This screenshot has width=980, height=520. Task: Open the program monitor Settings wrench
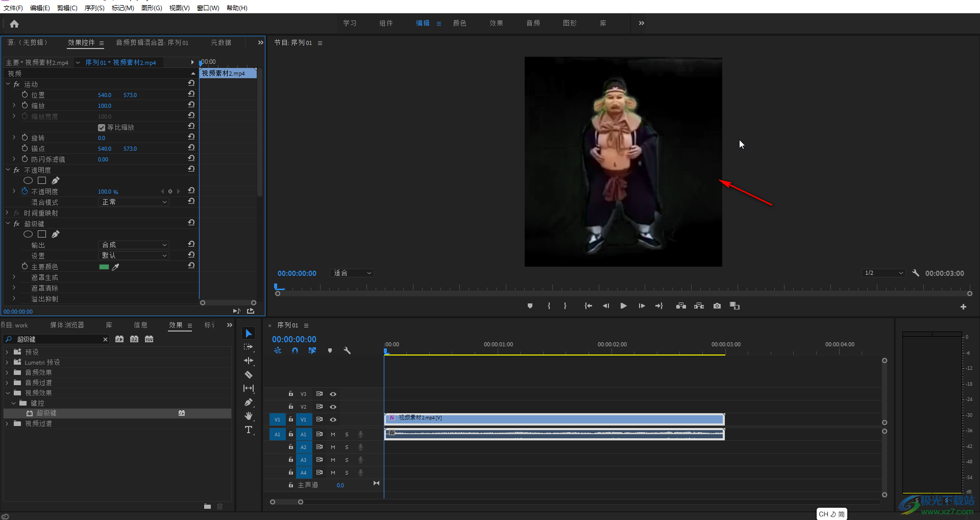coord(916,273)
